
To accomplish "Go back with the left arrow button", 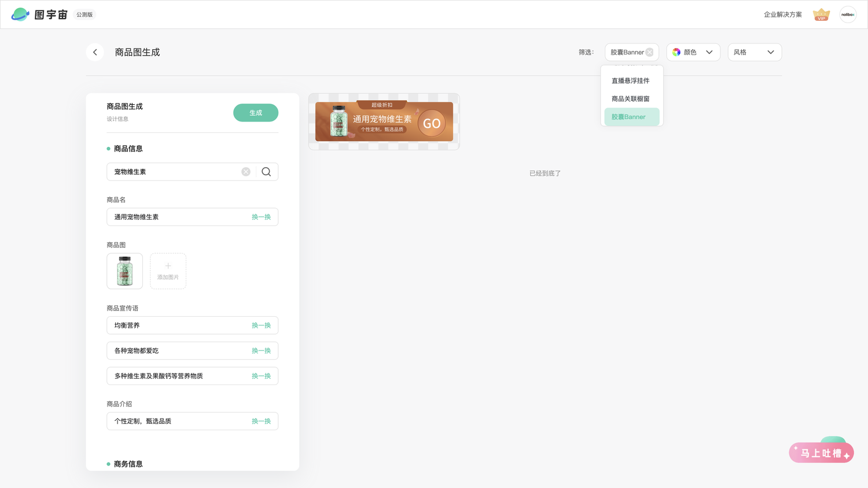I will point(95,52).
